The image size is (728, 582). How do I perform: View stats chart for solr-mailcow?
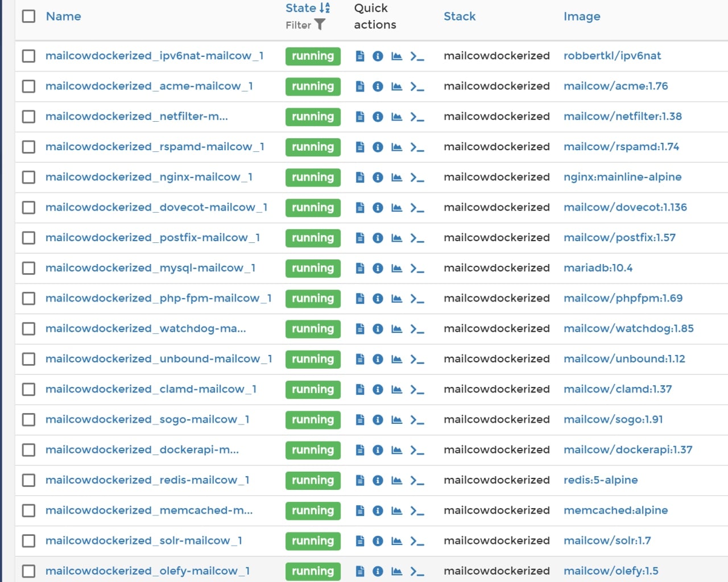397,540
